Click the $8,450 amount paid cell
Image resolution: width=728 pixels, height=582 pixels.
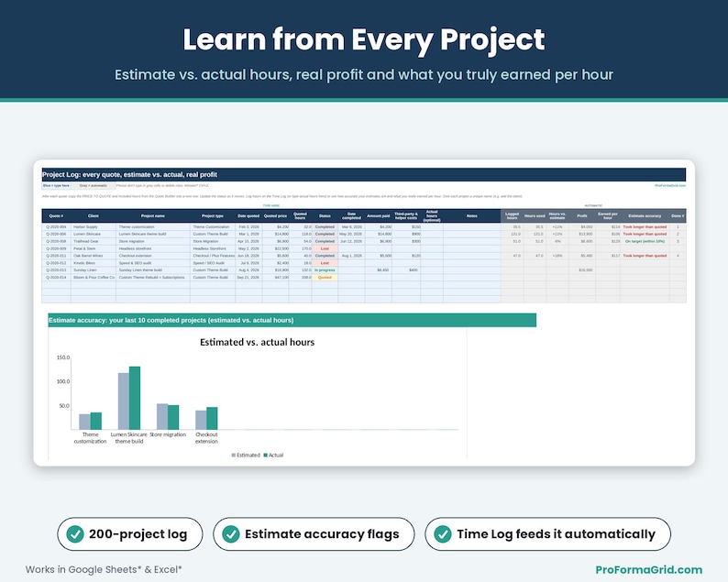coord(379,269)
